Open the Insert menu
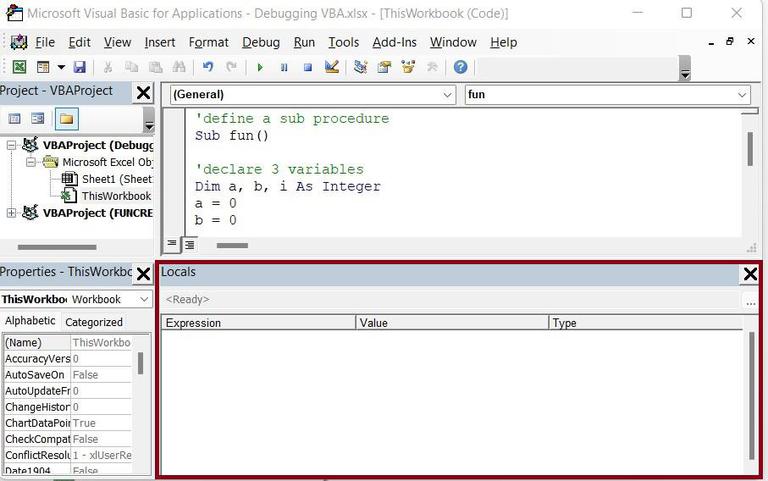This screenshot has width=768, height=481. (160, 43)
